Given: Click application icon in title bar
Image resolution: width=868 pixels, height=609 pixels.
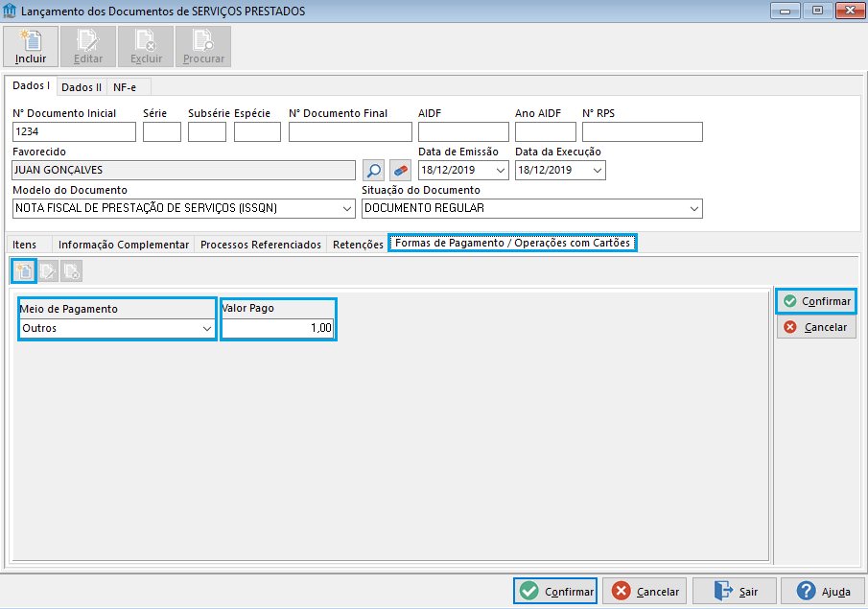Looking at the screenshot, I should (x=10, y=11).
